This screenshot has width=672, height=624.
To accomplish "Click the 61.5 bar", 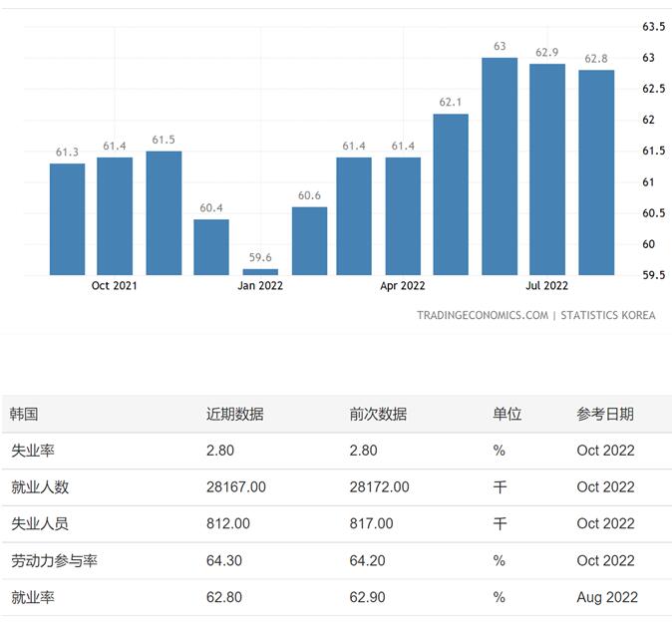I will pos(164,213).
